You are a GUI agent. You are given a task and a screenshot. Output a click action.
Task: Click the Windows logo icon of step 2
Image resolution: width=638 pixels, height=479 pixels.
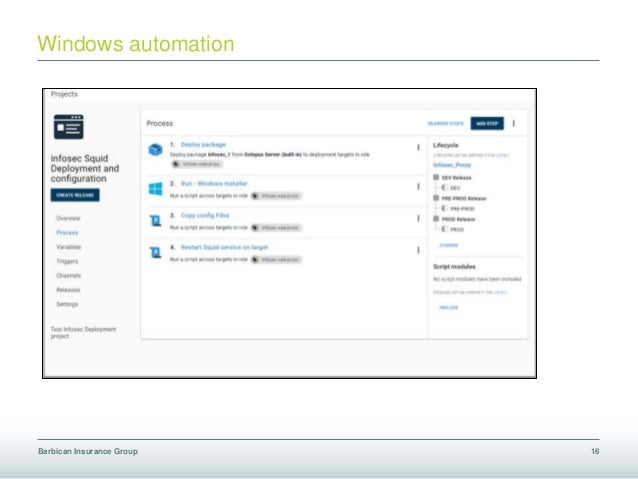pyautogui.click(x=155, y=189)
